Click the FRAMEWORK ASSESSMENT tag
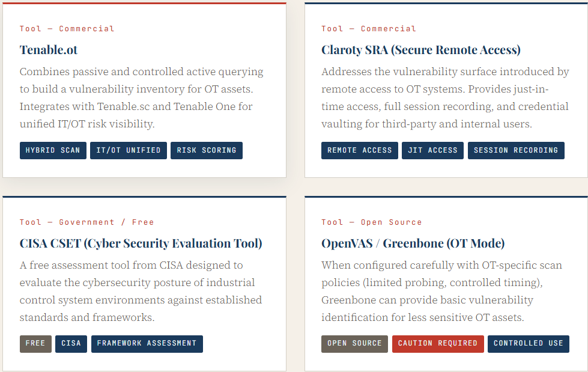 tap(147, 344)
